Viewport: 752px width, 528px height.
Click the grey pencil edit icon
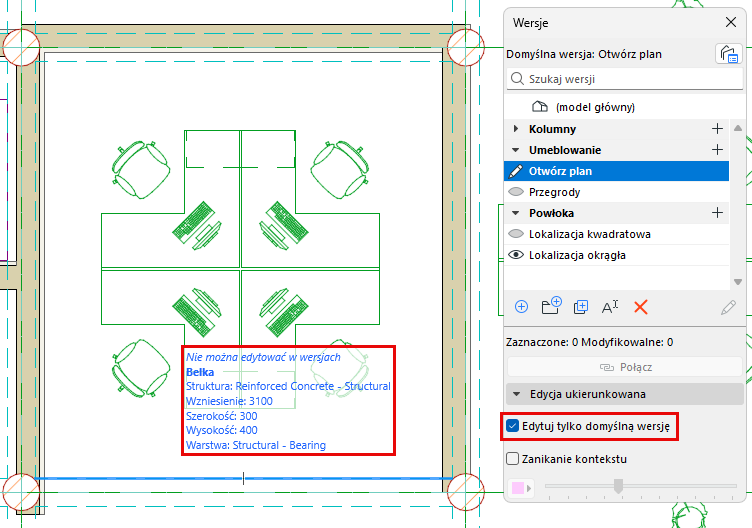click(728, 307)
